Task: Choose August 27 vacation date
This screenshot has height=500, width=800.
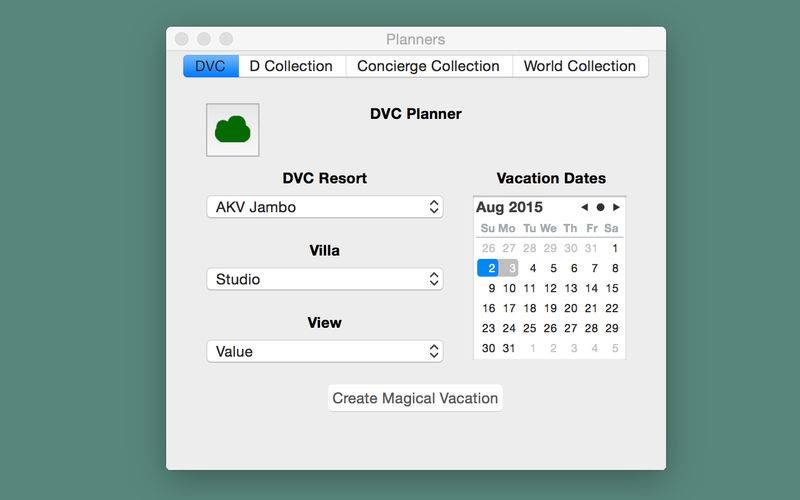Action: 571,328
